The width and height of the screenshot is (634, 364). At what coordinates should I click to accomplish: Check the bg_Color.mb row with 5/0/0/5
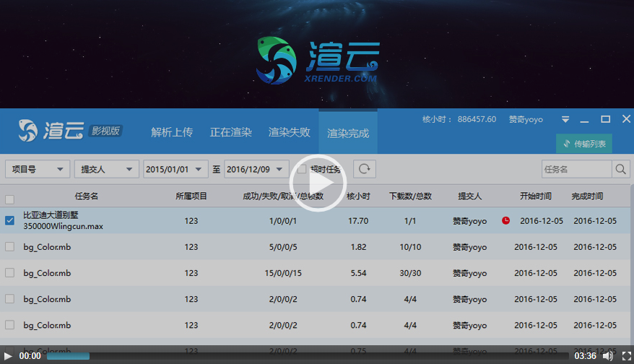pos(9,247)
